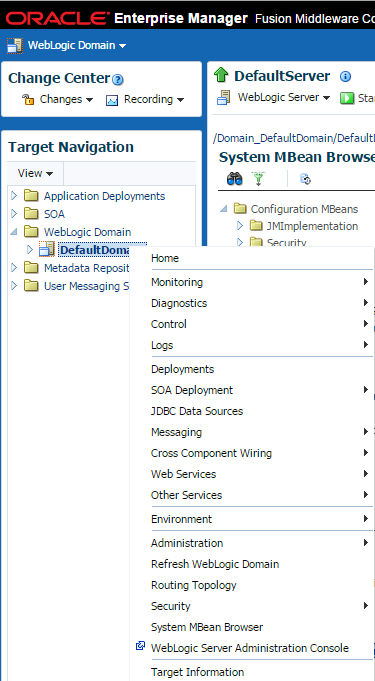Screen dimensions: 375x681
Task: Open the WebLogic Server dropdown menu
Action: pyautogui.click(x=274, y=98)
